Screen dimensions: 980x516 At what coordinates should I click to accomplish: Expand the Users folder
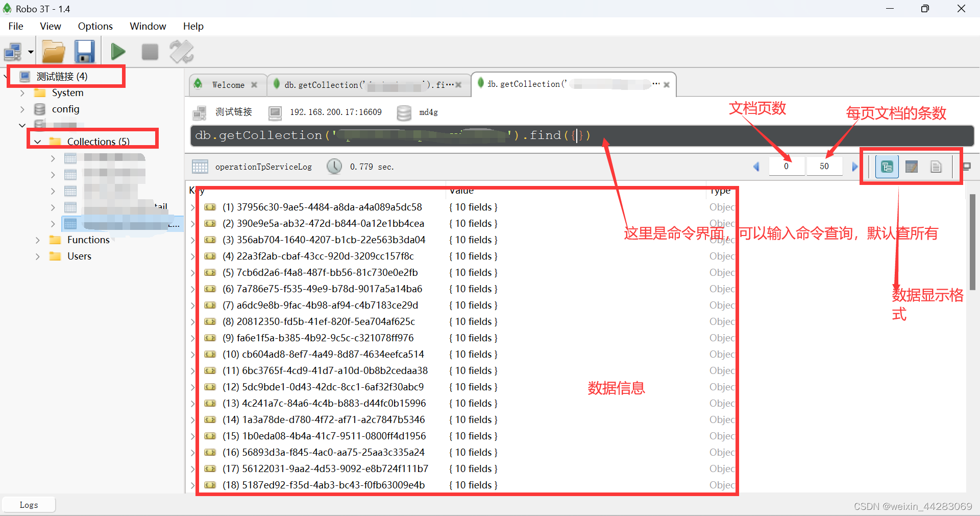(37, 256)
